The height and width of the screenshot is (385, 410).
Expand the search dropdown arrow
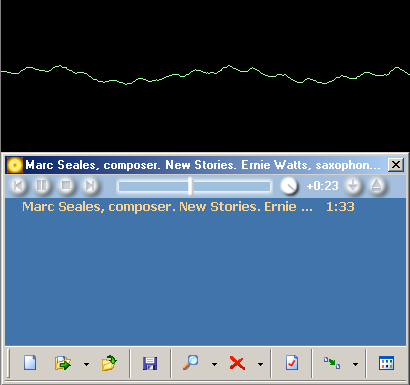pyautogui.click(x=214, y=364)
